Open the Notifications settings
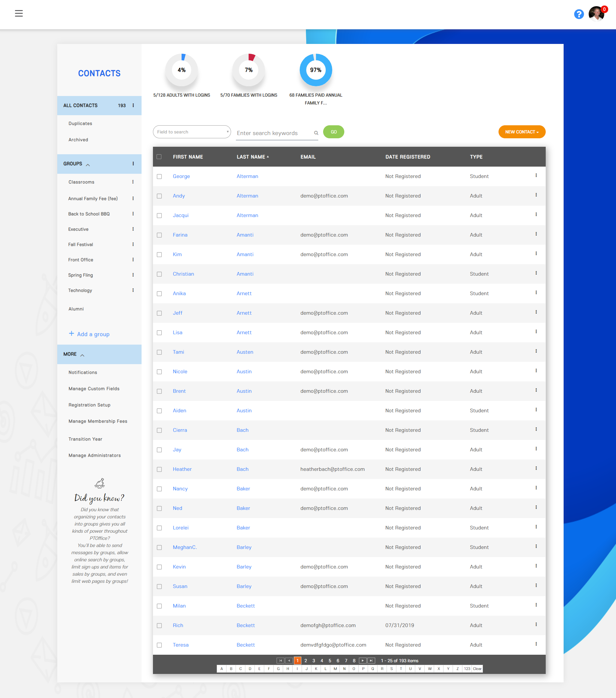The width and height of the screenshot is (616, 698). [83, 372]
